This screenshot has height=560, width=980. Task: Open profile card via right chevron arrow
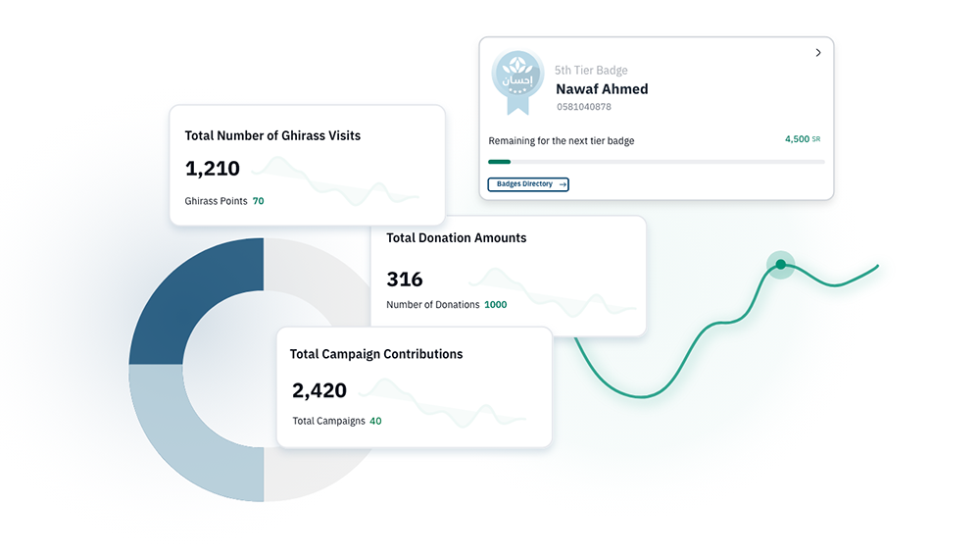click(x=818, y=53)
